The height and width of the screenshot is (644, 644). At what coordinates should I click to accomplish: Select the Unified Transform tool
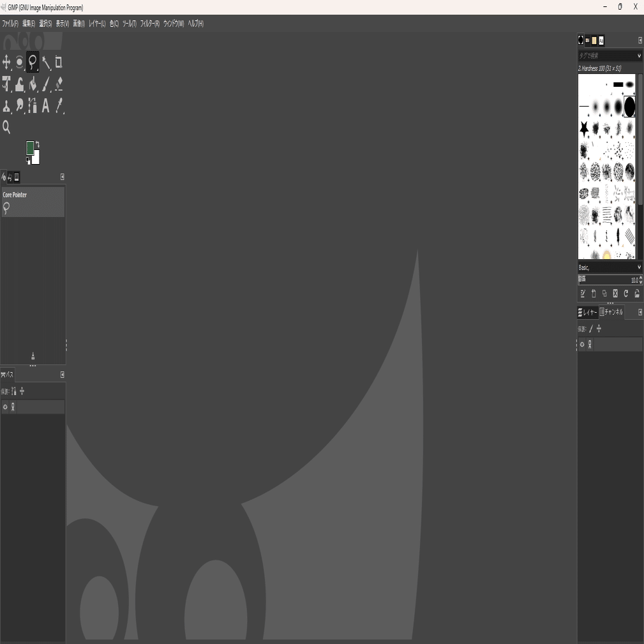(6, 84)
